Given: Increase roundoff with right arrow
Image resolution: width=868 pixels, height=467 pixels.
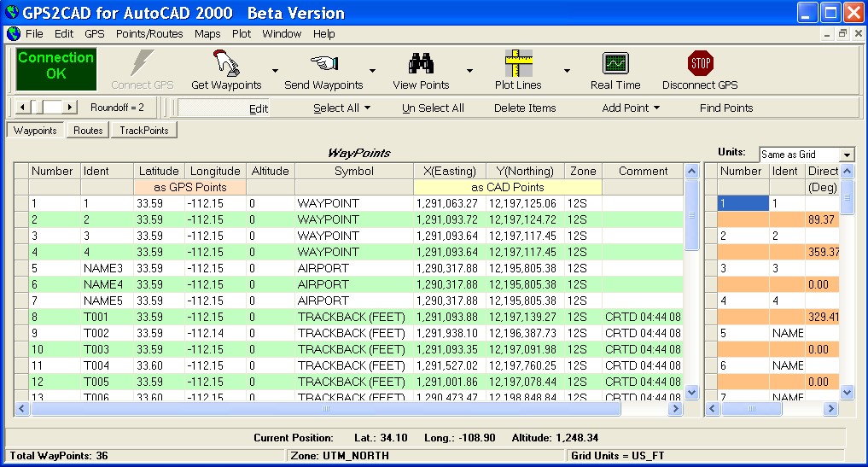Looking at the screenshot, I should click(69, 107).
